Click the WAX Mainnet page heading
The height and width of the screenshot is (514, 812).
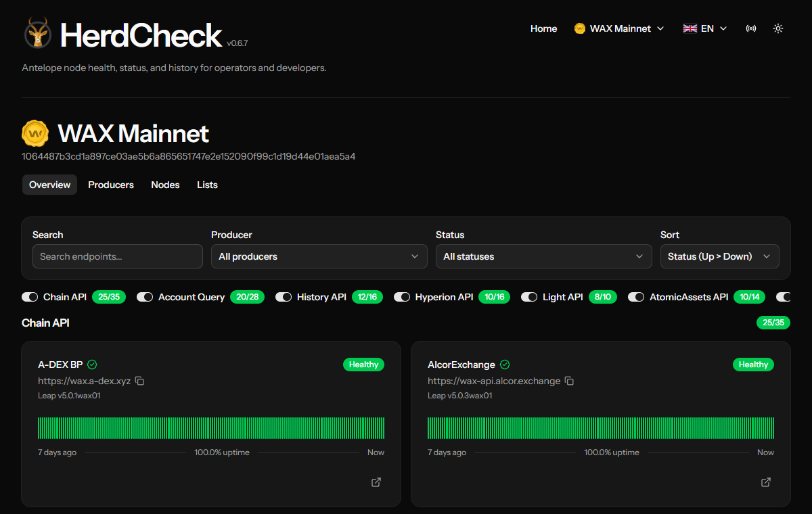coord(133,133)
